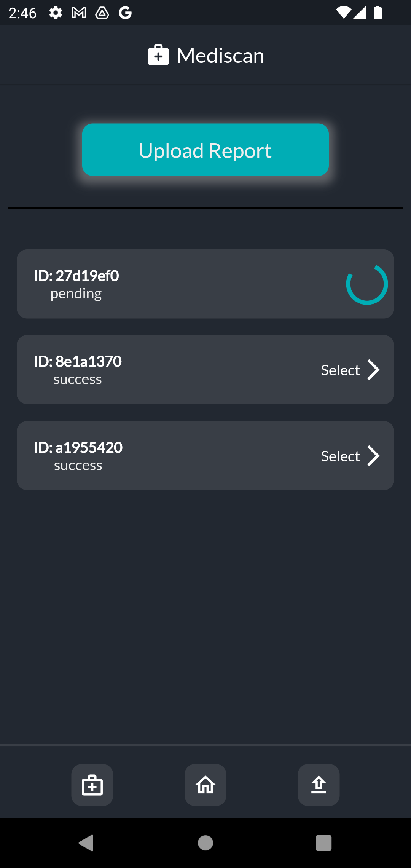Tap the success label on report 8e1a1370

[78, 379]
